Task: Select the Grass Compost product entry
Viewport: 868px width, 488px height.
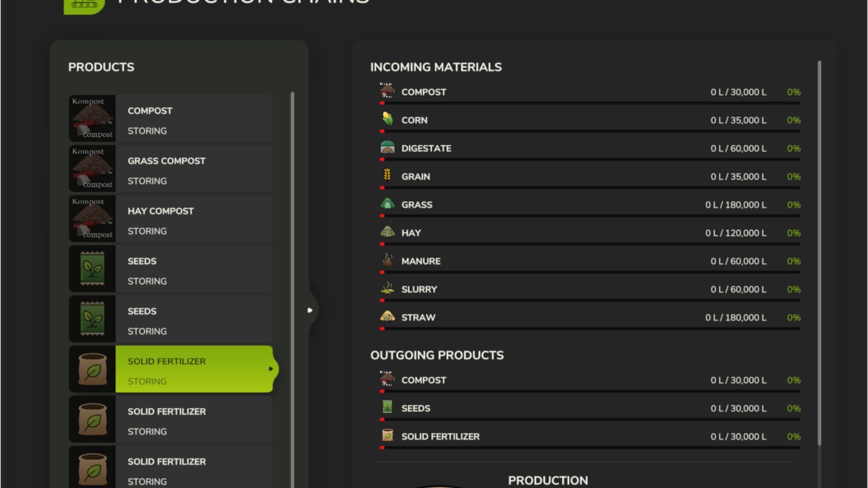Action: [x=193, y=169]
